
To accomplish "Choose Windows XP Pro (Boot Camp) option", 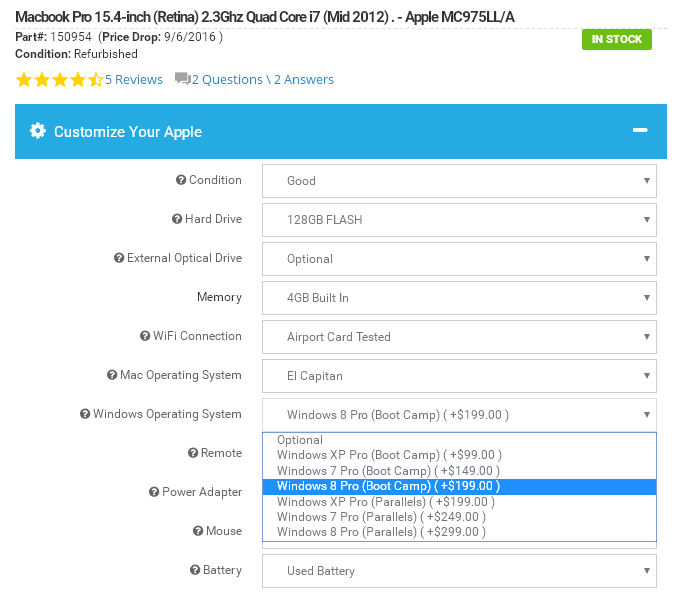I will (459, 455).
